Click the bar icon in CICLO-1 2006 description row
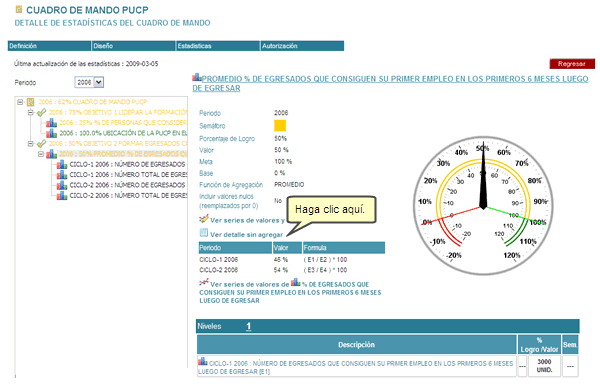This screenshot has width=600, height=384. coord(202,361)
